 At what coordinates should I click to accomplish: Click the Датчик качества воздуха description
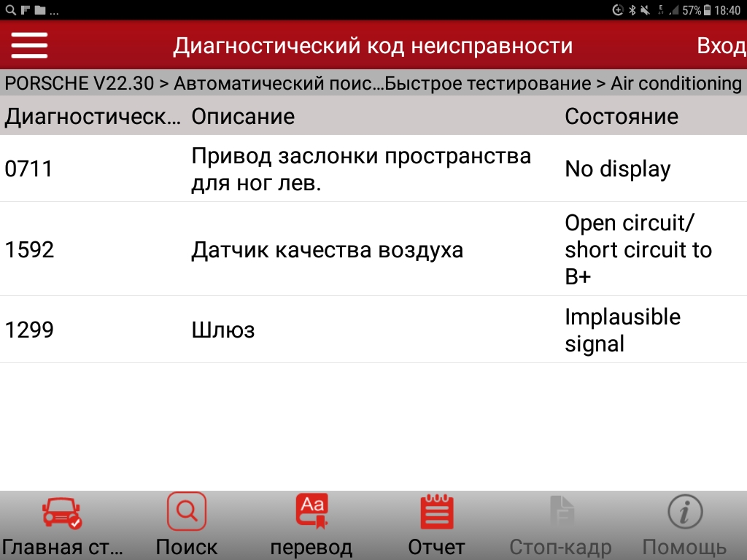tap(327, 250)
